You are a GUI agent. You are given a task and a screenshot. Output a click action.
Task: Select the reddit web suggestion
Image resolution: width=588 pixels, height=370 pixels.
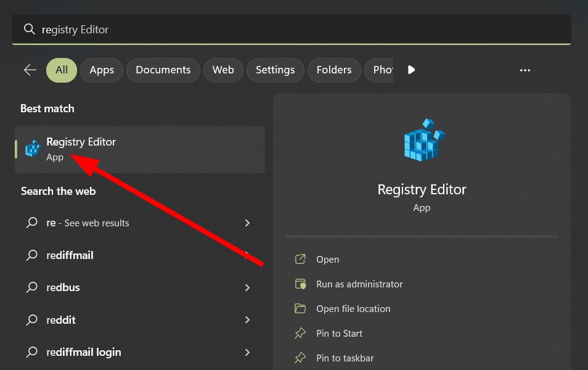click(x=140, y=319)
